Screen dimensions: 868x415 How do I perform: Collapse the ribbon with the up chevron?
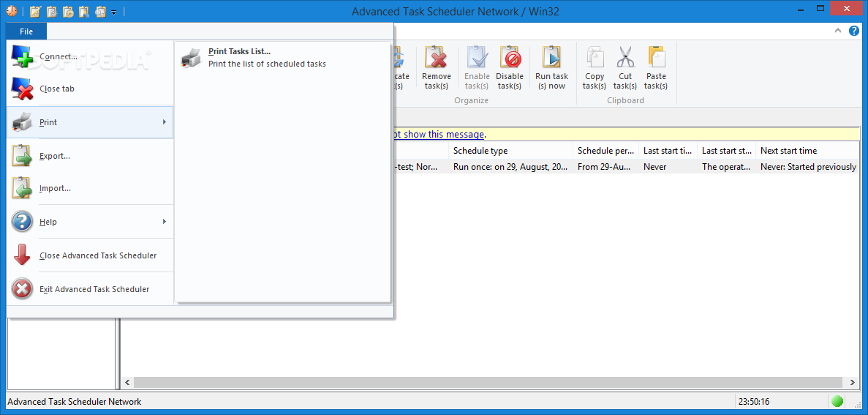[839, 31]
